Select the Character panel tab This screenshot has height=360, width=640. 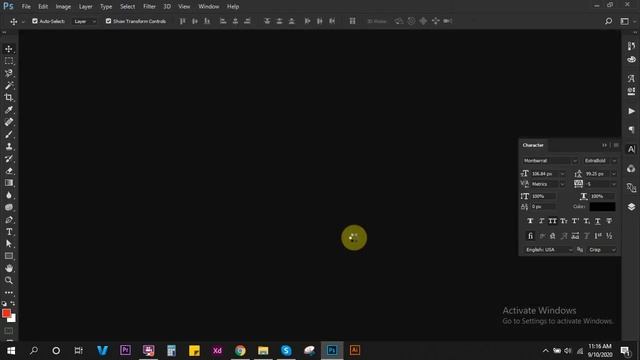pyautogui.click(x=533, y=145)
